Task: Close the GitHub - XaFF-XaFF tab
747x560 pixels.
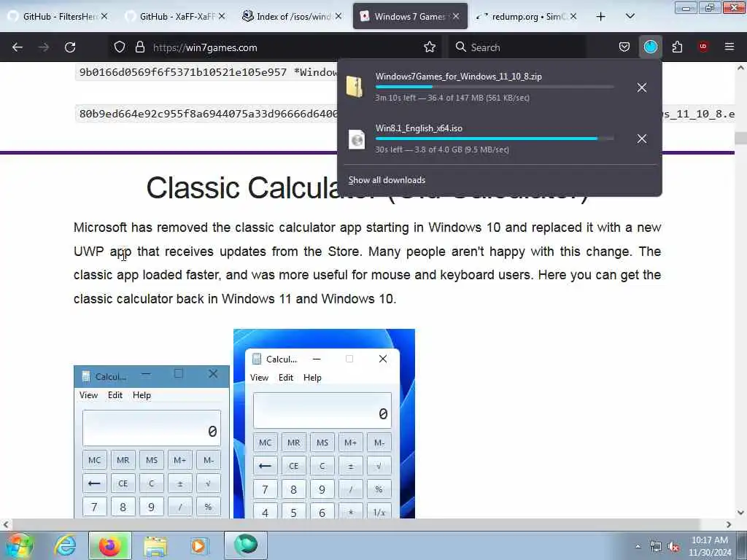Action: pos(222,17)
